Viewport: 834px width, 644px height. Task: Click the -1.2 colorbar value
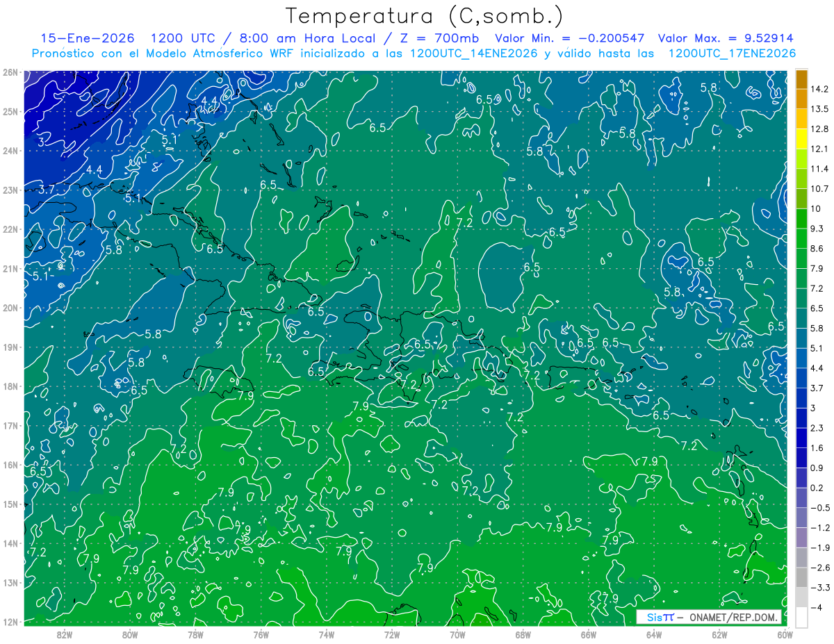(820, 528)
